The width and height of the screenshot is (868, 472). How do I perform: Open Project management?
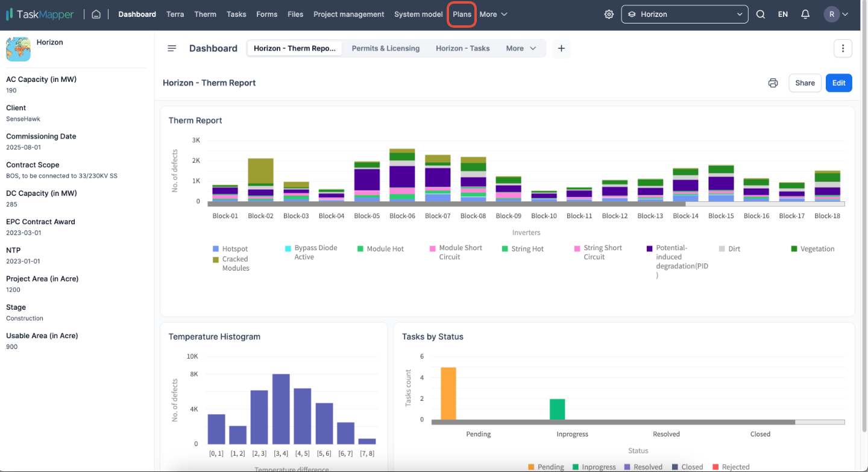348,14
